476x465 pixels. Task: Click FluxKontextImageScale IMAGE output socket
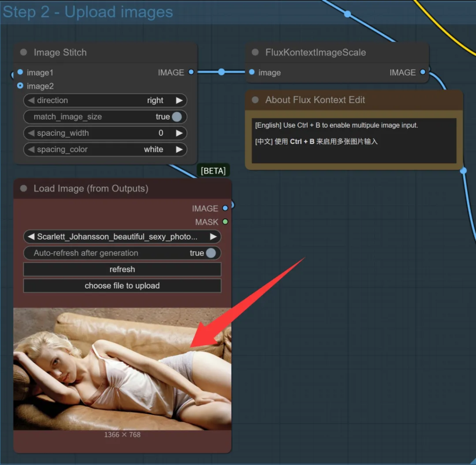(423, 72)
